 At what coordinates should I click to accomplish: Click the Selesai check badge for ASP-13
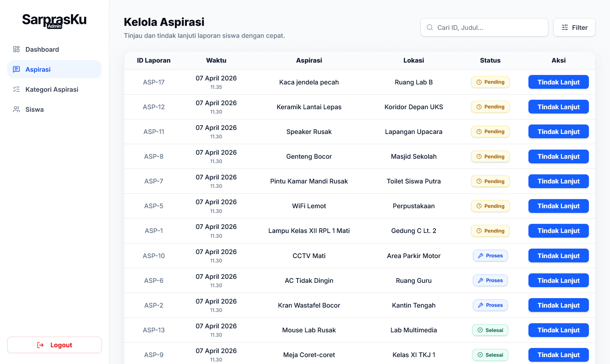(490, 330)
